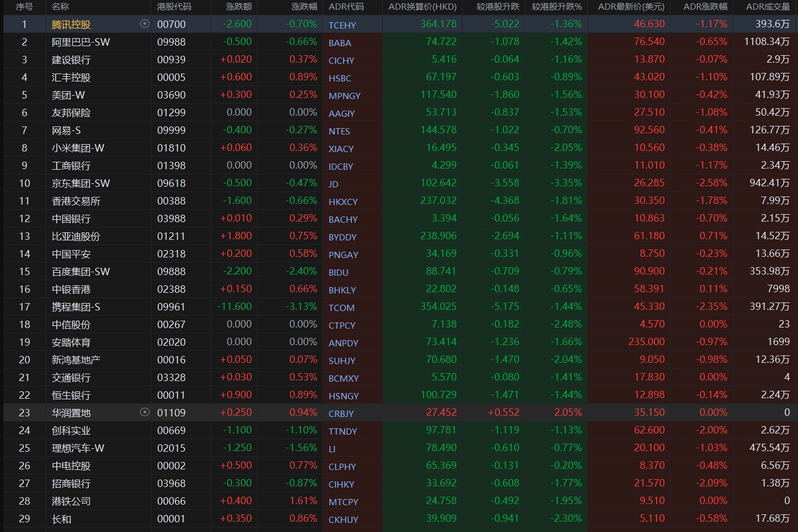Click the JD ADR code
Screen dimensions: 798x532
(333, 184)
